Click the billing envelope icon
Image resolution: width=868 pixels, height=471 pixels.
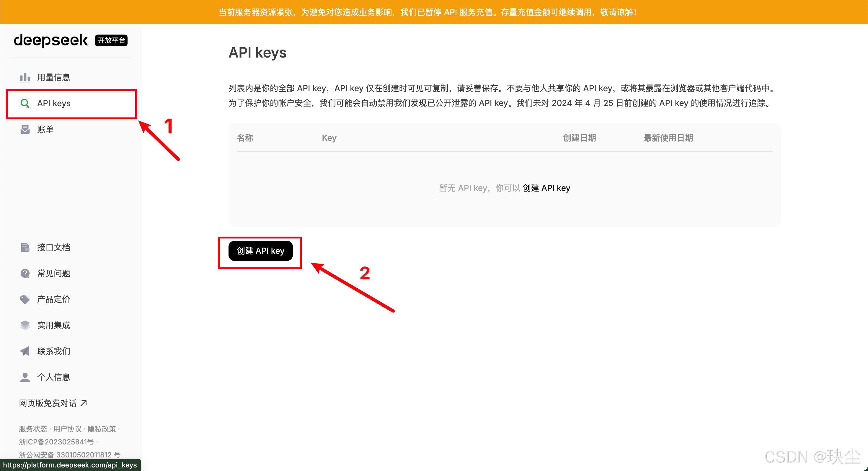(x=25, y=129)
